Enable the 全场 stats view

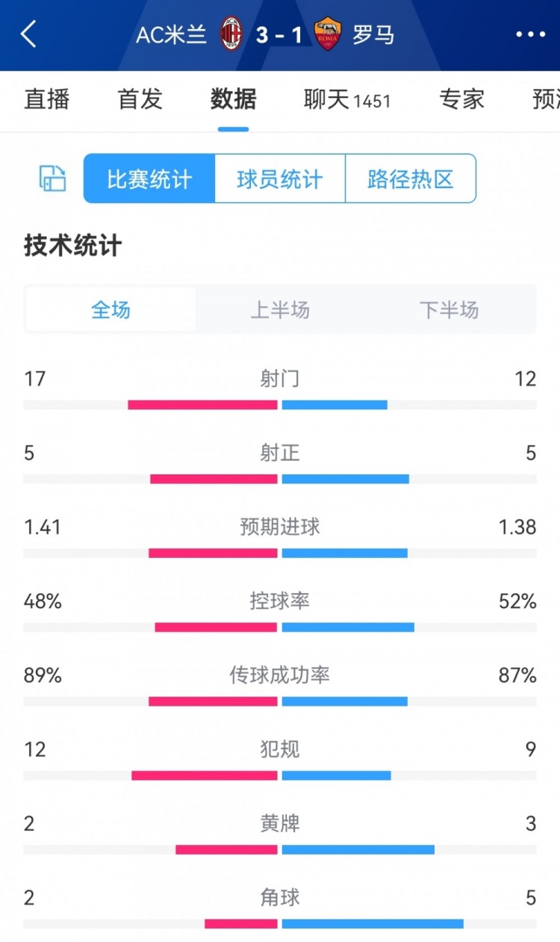click(x=110, y=309)
